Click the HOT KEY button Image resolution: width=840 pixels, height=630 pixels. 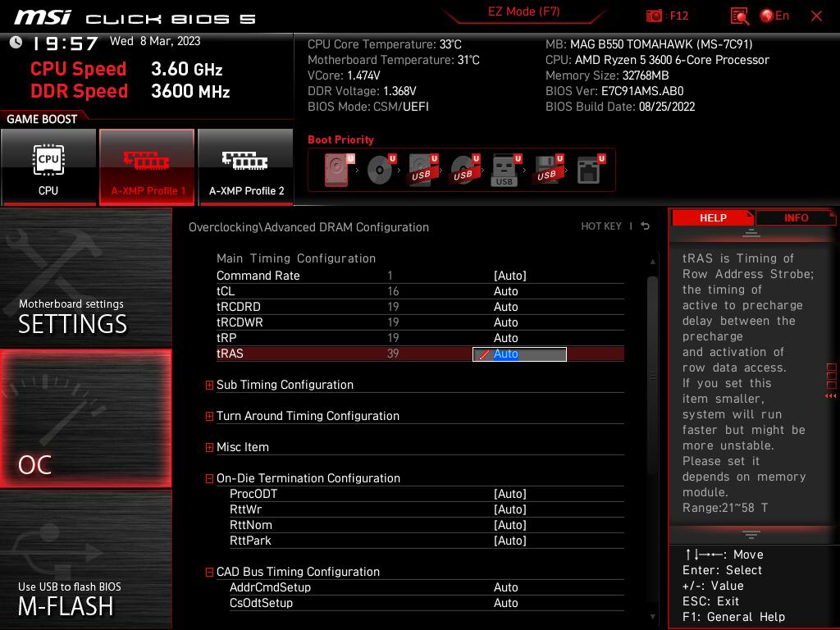(601, 226)
